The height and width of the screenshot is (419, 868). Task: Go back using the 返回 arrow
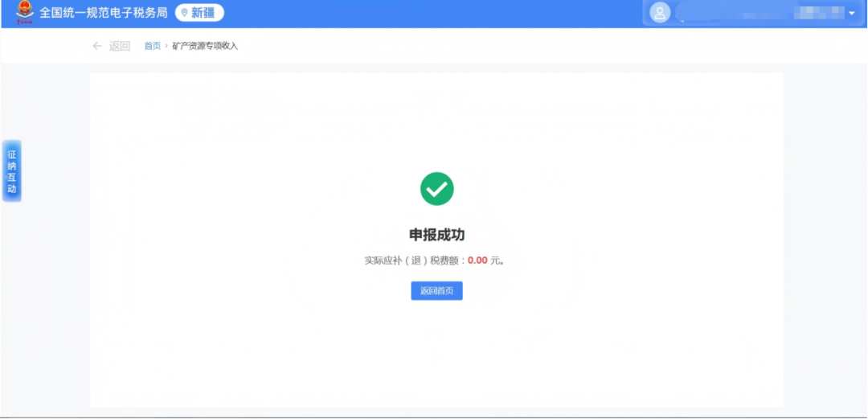[97, 46]
